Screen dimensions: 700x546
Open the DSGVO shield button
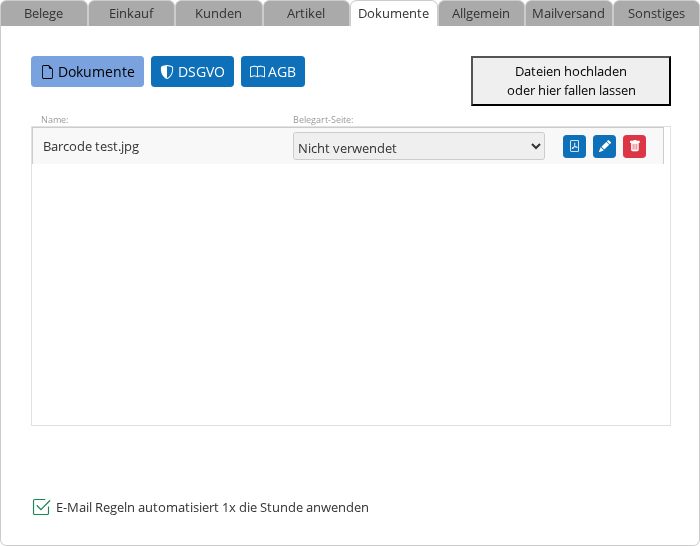coord(193,72)
